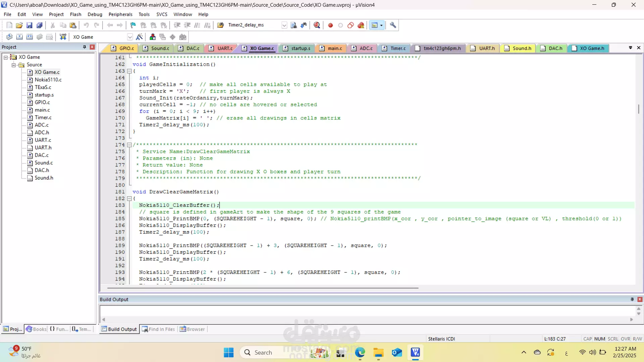This screenshot has height=362, width=644.
Task: Collapse comment block fold at line 174
Action: coord(129,145)
